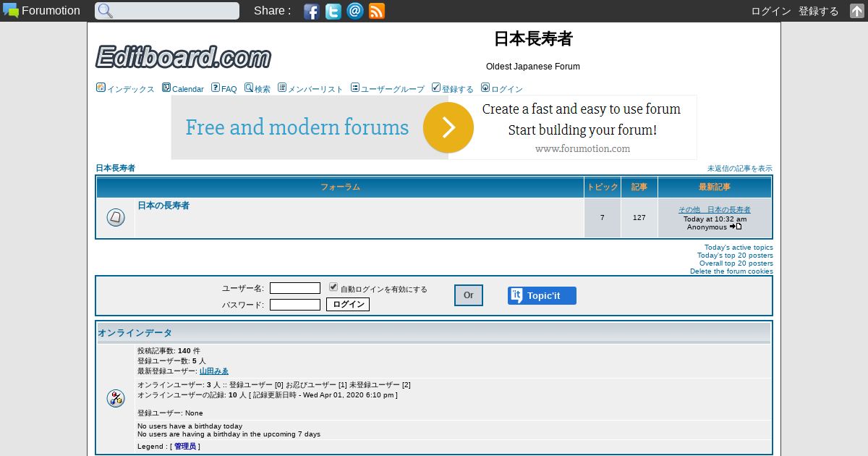
Task: Click the FAQ menu icon
Action: click(x=216, y=88)
